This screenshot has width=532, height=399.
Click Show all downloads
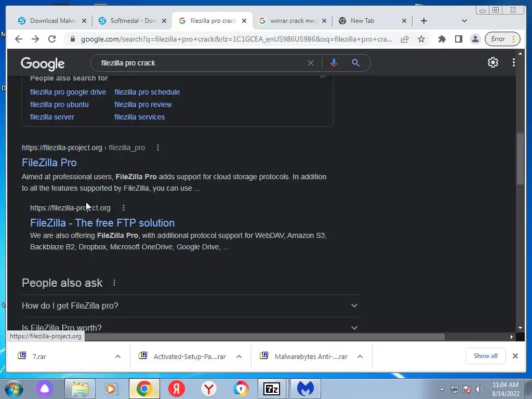pyautogui.click(x=486, y=356)
